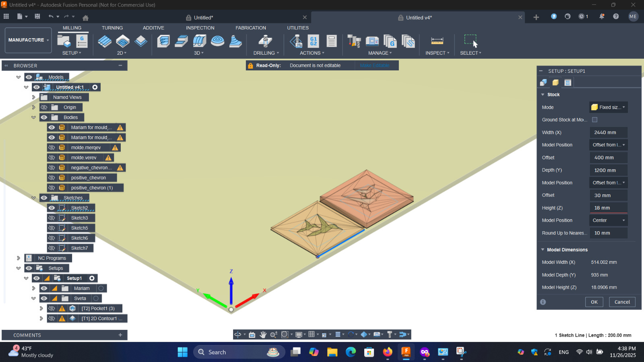Click the Home icon in the top bar
The width and height of the screenshot is (644, 362).
85,18
